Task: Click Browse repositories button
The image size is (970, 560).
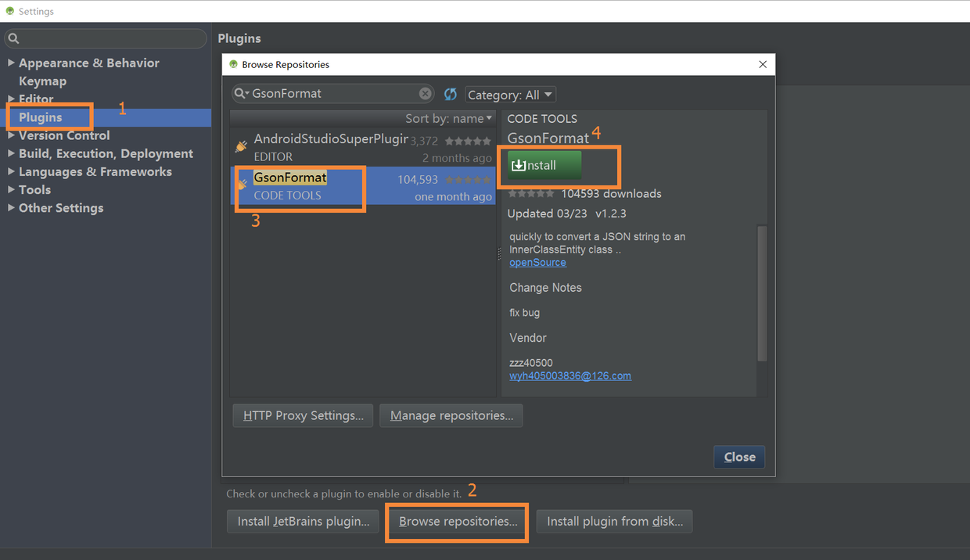Action: point(458,521)
